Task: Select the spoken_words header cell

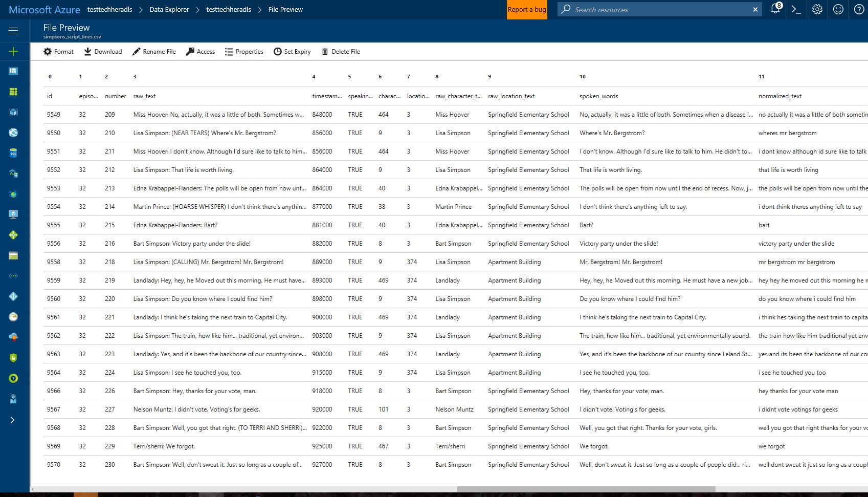Action: 598,96
